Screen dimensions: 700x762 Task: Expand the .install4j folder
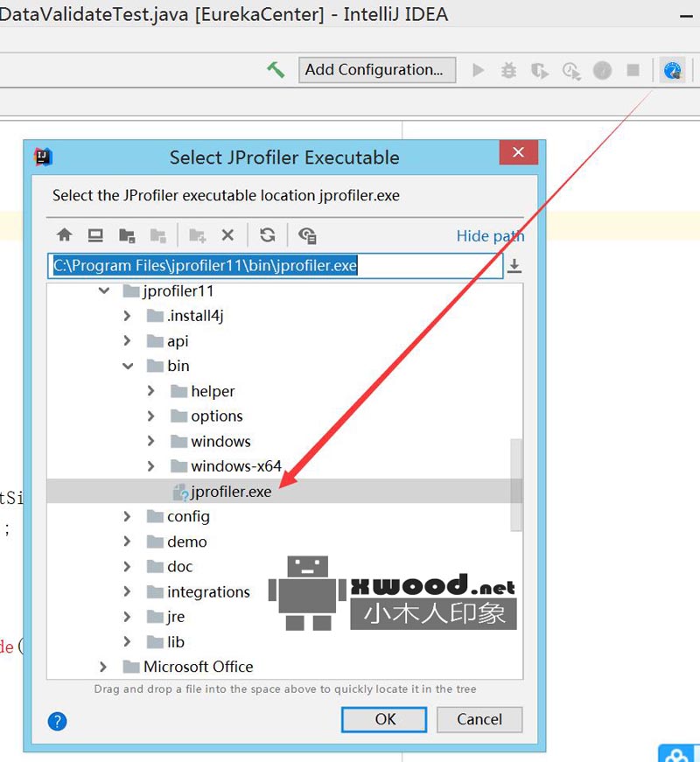tap(128, 316)
